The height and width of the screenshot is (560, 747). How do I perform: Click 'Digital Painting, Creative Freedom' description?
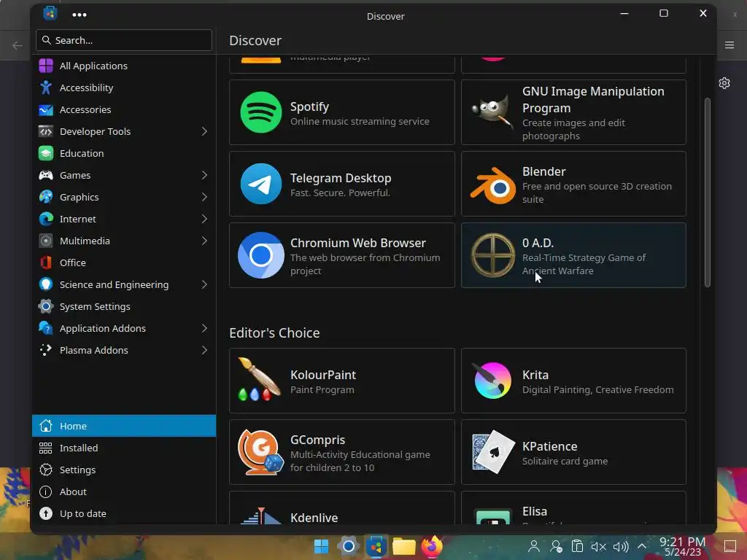coord(598,389)
